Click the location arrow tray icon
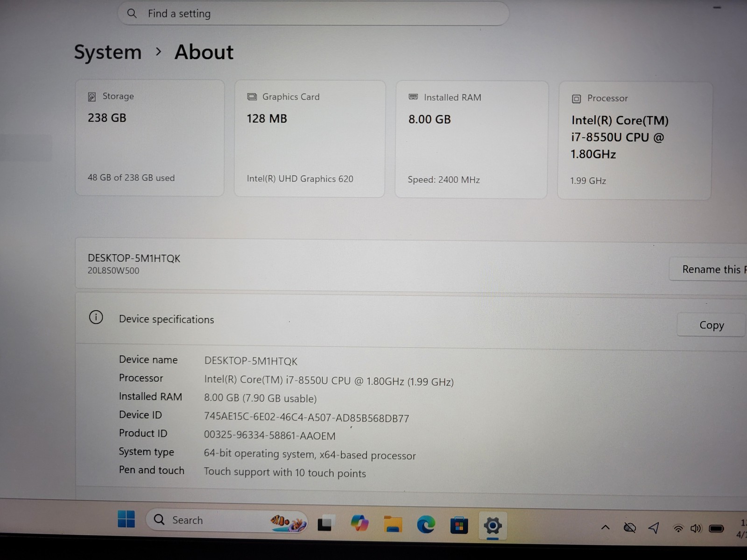 [654, 528]
